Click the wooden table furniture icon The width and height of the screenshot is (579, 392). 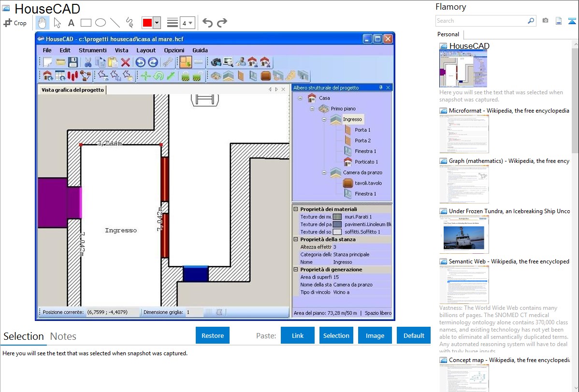pos(266,76)
